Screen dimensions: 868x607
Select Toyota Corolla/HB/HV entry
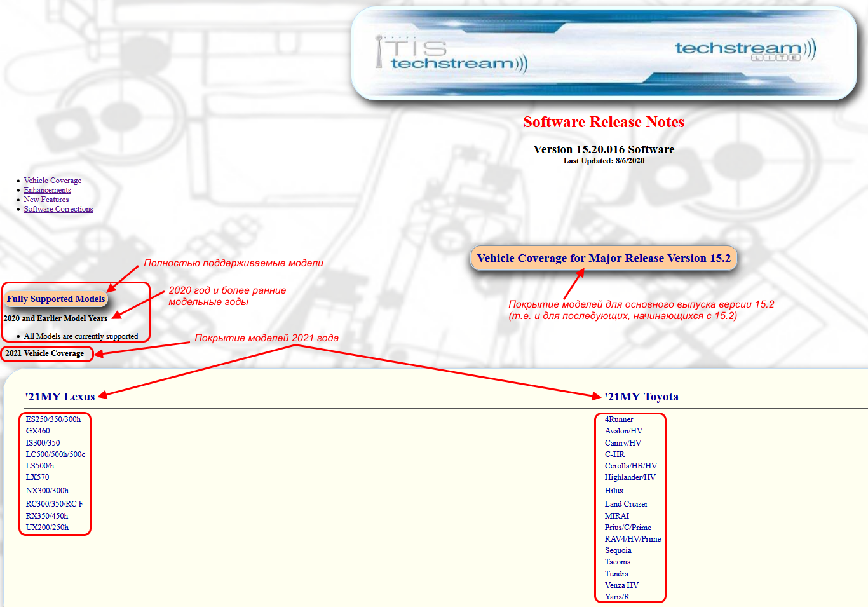631,466
